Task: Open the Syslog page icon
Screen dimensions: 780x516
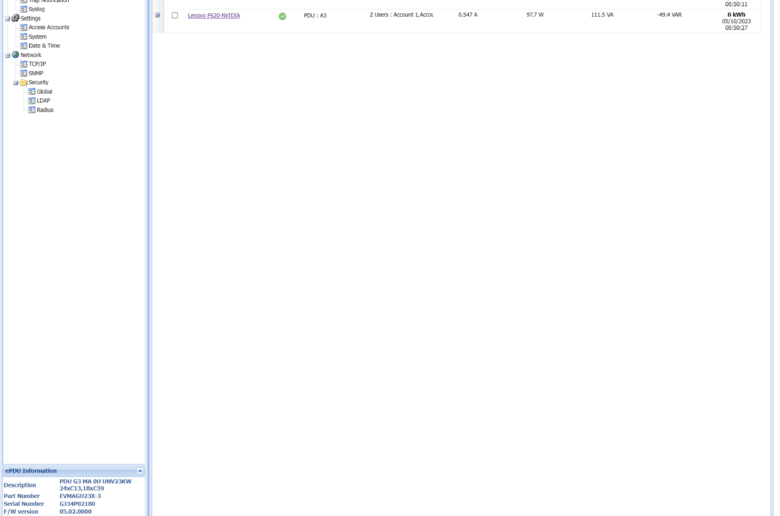Action: [x=23, y=9]
